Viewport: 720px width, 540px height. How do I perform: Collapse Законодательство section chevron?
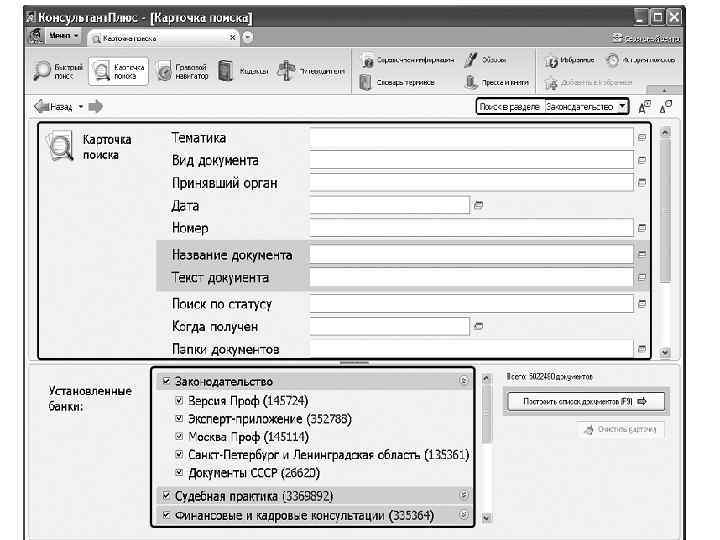coord(464,380)
